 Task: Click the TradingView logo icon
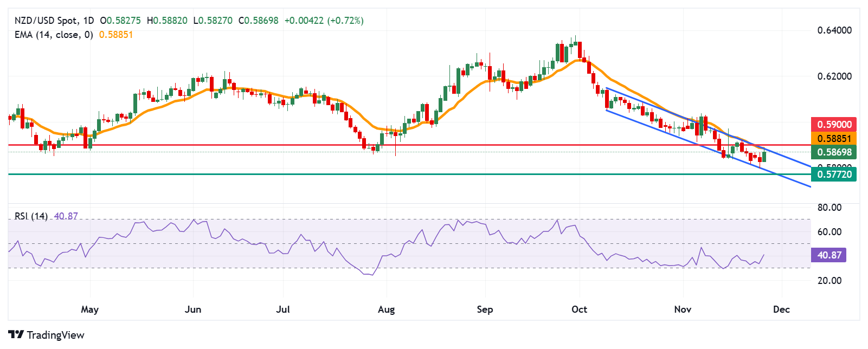pos(16,334)
